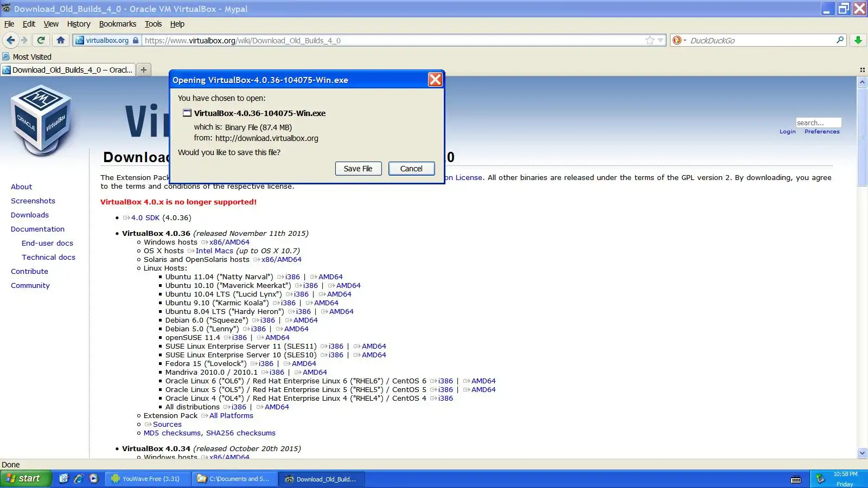Select the Download_Old_Build... taskbar button

pos(321,479)
